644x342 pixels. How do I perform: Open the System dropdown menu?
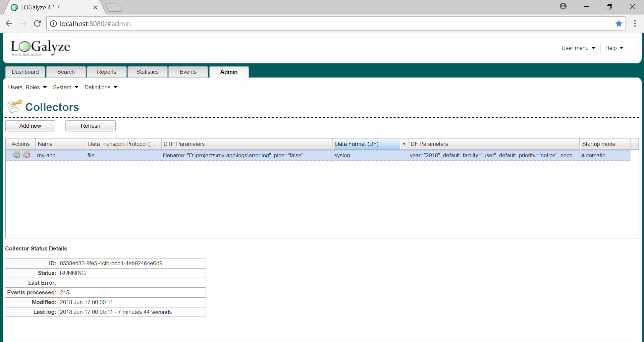click(65, 87)
